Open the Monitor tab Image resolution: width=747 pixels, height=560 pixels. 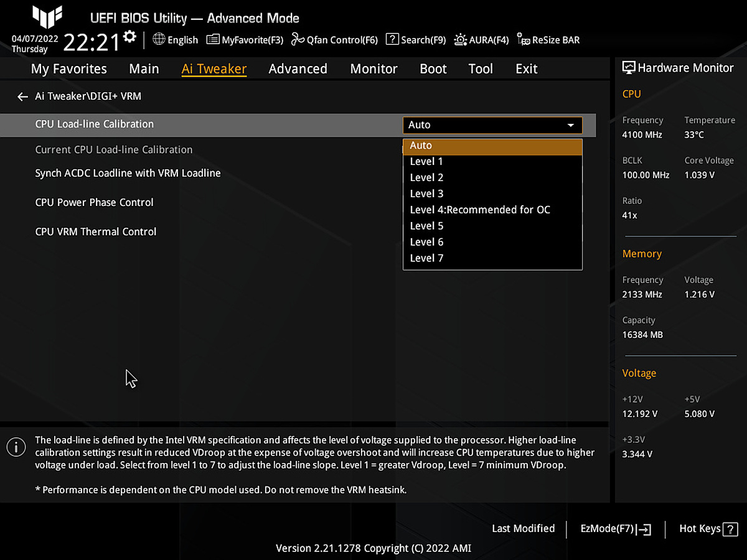coord(374,69)
